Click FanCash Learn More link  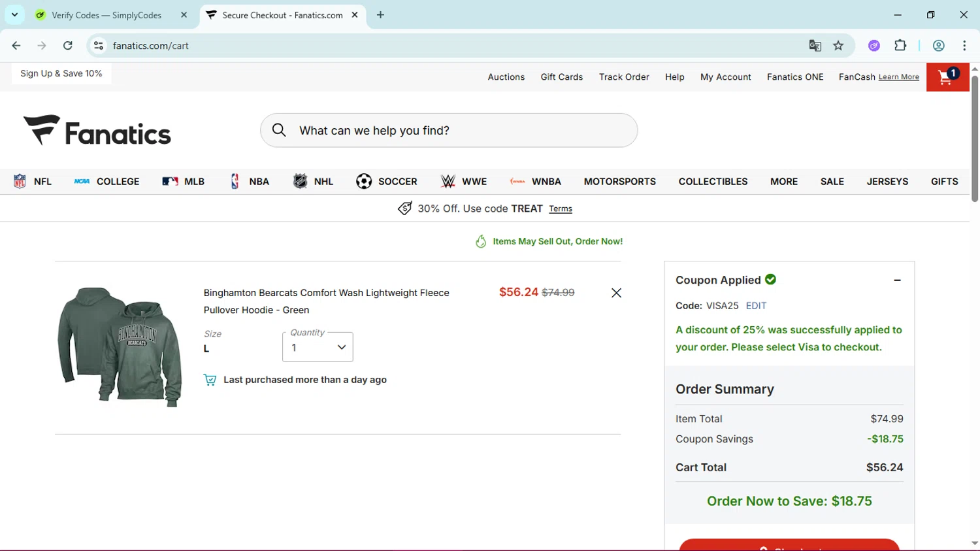(x=899, y=77)
